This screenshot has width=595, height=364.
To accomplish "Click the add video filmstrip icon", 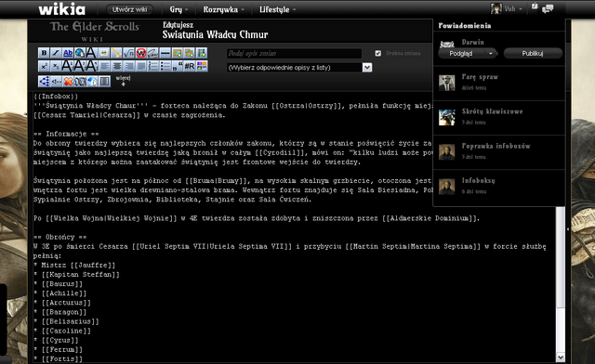I will [x=202, y=53].
